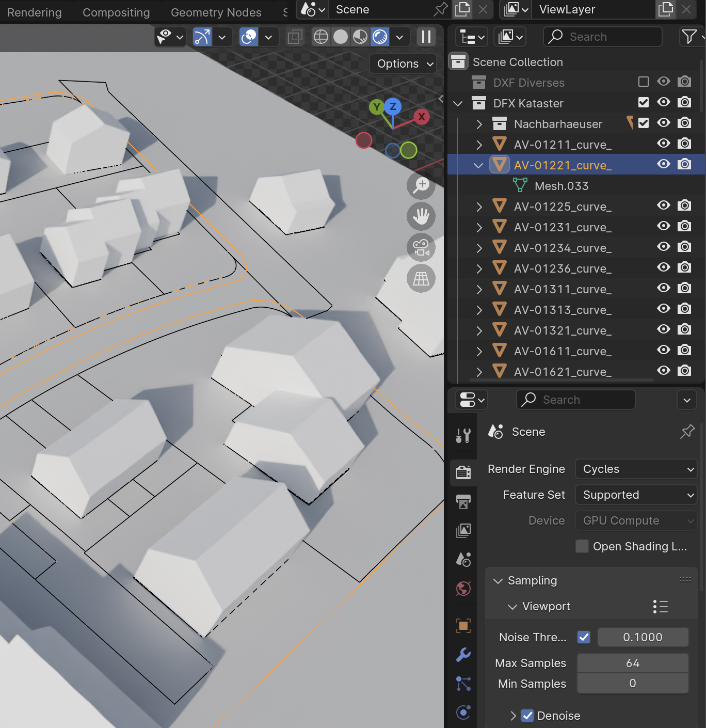Screen dimensions: 706x728
Task: Click the pan view hand icon
Action: [x=421, y=216]
